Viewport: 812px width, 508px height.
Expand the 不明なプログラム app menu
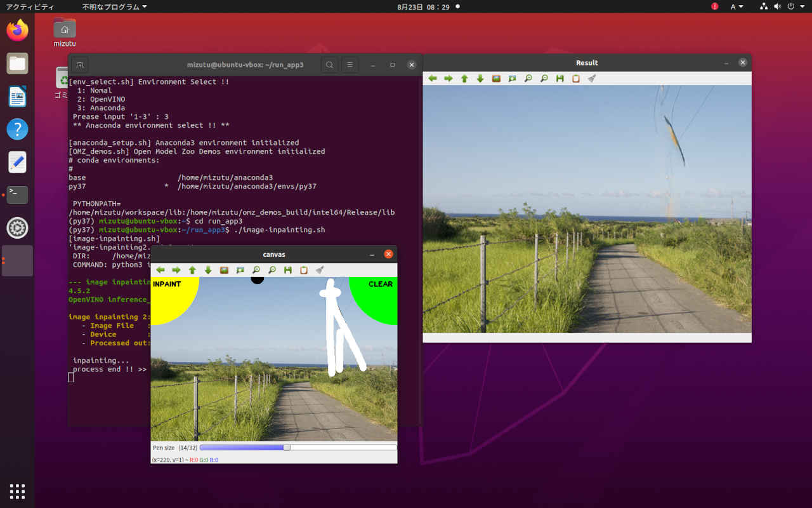pos(114,6)
